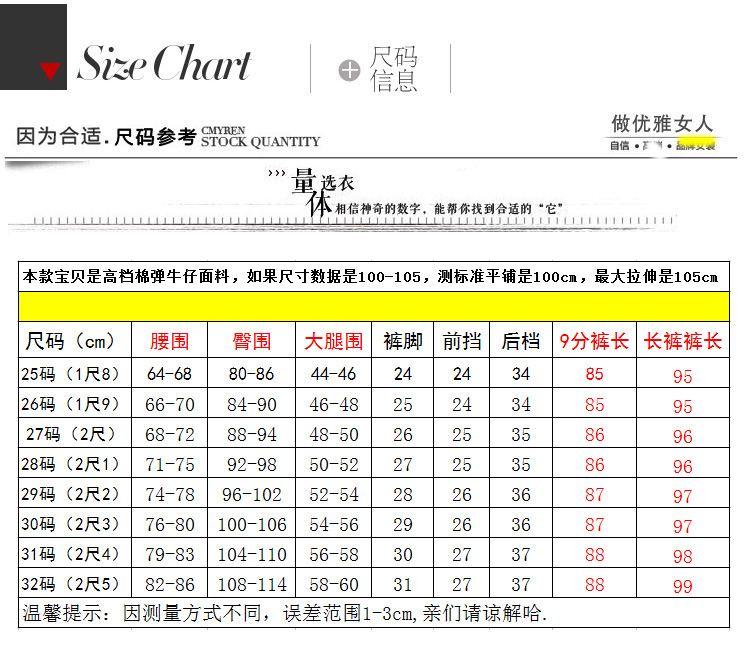Select the 28码（2尺1） size row label
750x667 pixels.
click(x=70, y=464)
